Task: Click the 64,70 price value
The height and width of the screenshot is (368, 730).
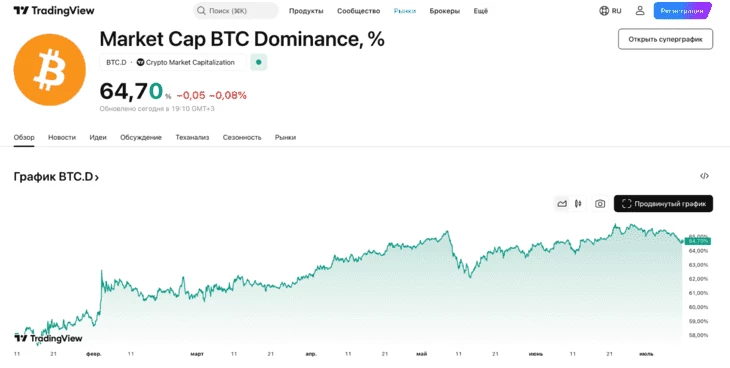Action: (x=131, y=91)
